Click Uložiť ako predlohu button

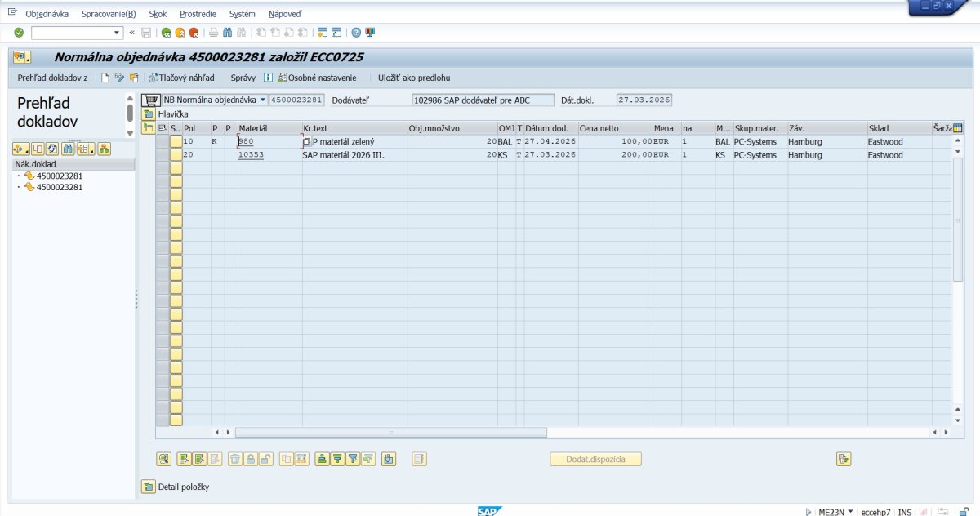click(413, 78)
